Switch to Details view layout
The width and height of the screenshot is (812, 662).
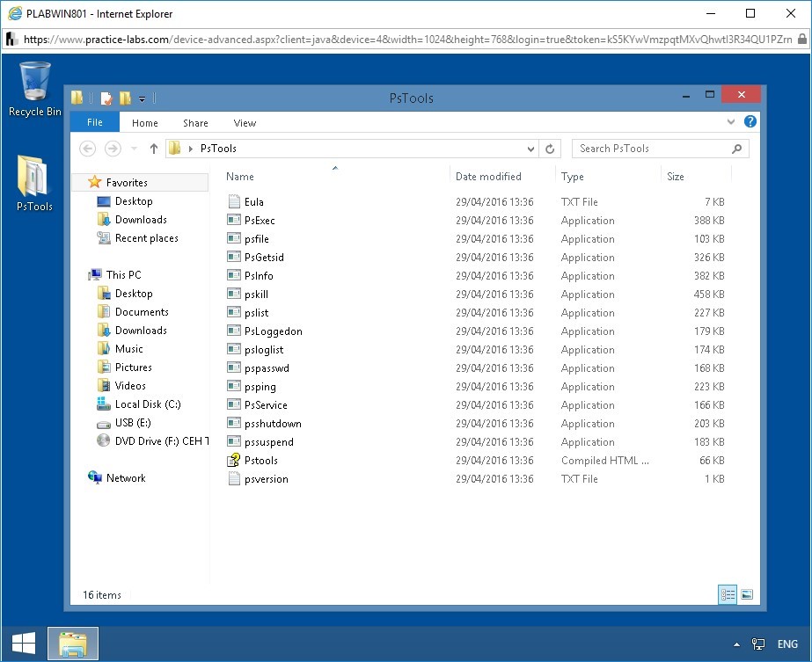tap(728, 595)
